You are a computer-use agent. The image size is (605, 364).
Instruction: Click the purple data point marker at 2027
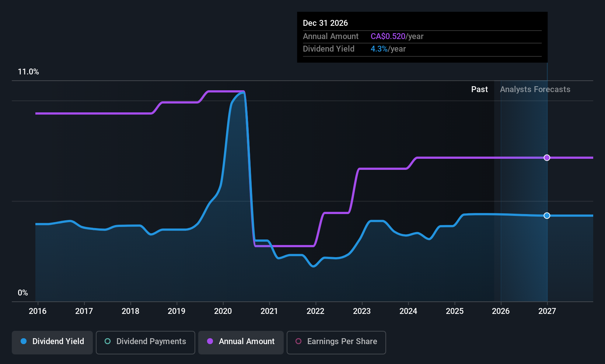547,158
